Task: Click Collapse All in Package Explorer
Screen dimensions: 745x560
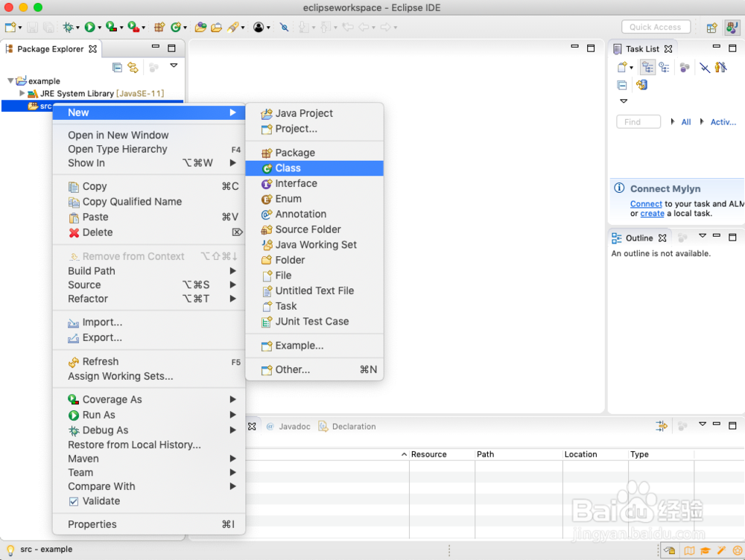Action: (x=118, y=68)
